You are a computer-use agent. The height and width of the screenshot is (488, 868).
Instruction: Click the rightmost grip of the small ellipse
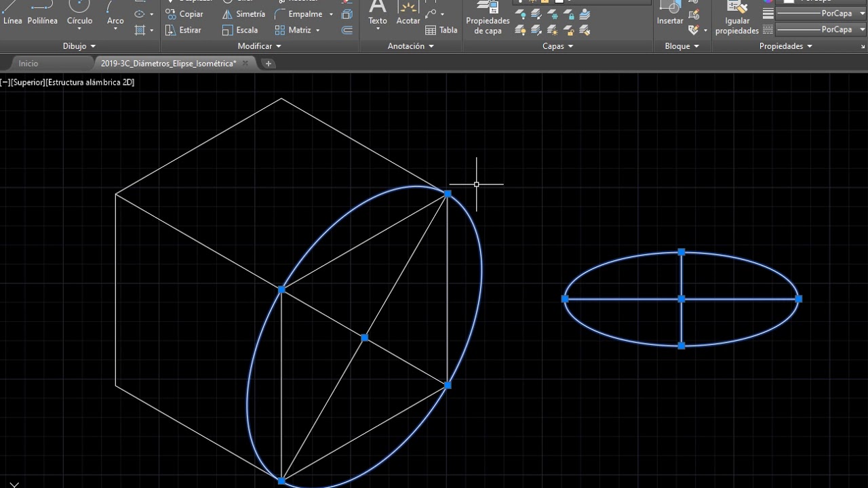coord(799,299)
